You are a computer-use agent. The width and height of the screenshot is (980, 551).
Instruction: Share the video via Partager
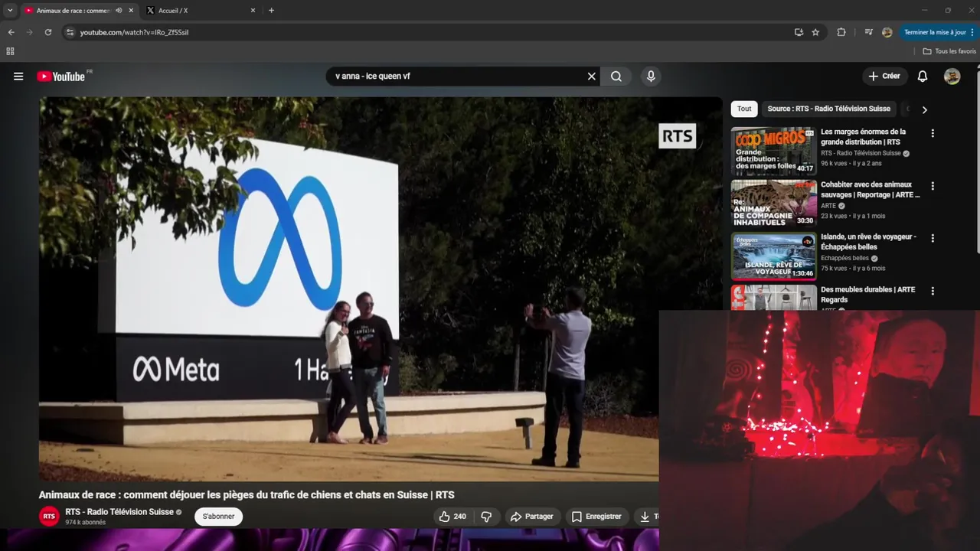click(531, 517)
